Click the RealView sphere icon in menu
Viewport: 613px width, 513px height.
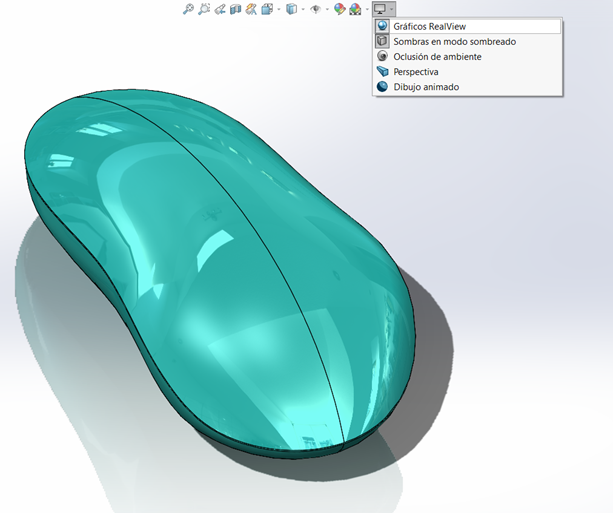click(382, 26)
